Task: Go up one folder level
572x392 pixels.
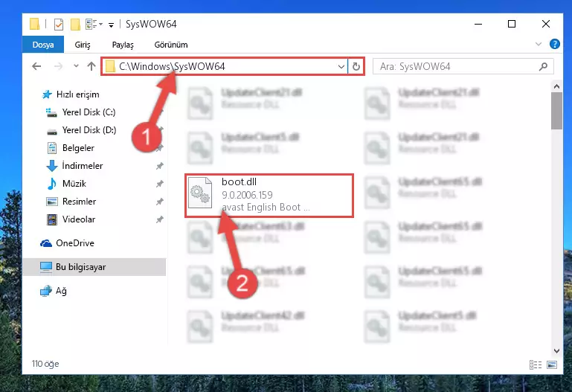Action: click(x=91, y=66)
